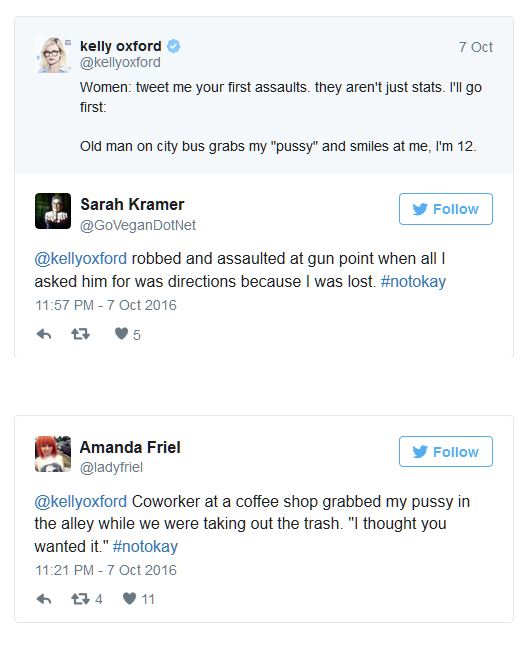Reply to Amanda Friel's tweet

click(x=44, y=599)
